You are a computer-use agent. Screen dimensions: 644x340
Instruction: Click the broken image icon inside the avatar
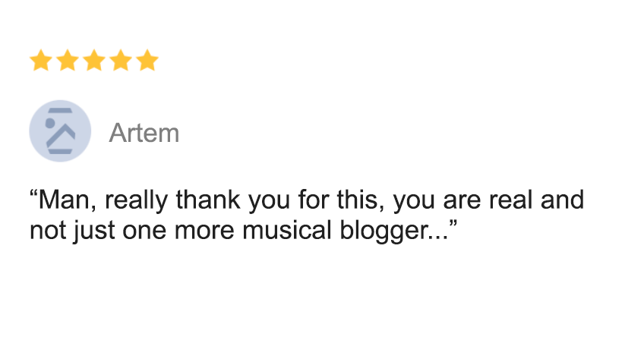[61, 131]
